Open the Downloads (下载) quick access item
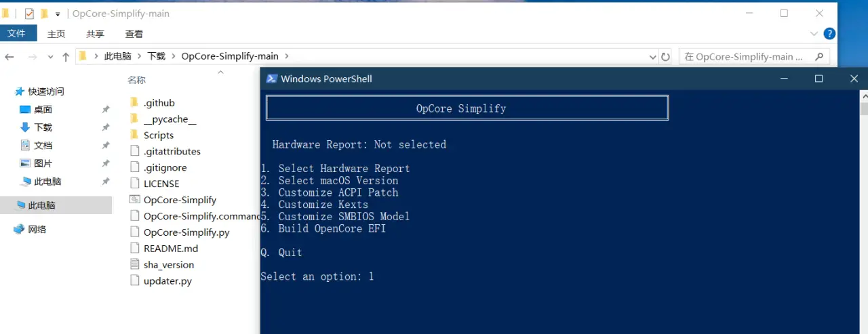Screen dimensions: 868x334 tap(43, 127)
